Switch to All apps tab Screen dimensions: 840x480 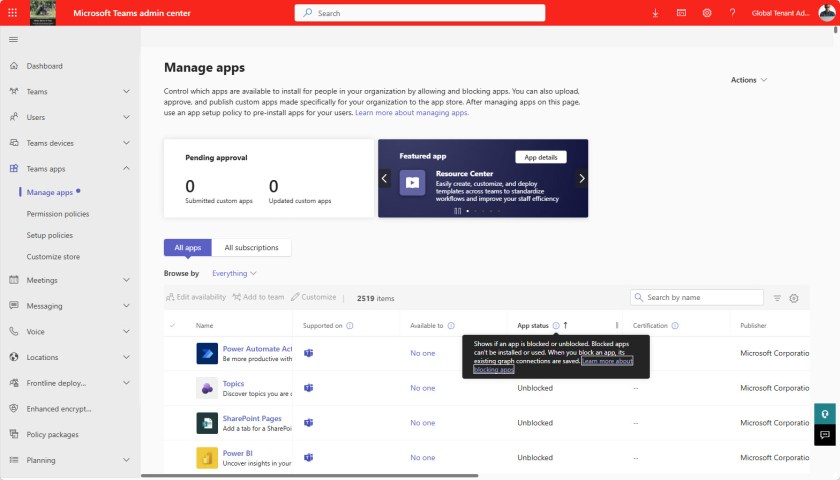188,248
